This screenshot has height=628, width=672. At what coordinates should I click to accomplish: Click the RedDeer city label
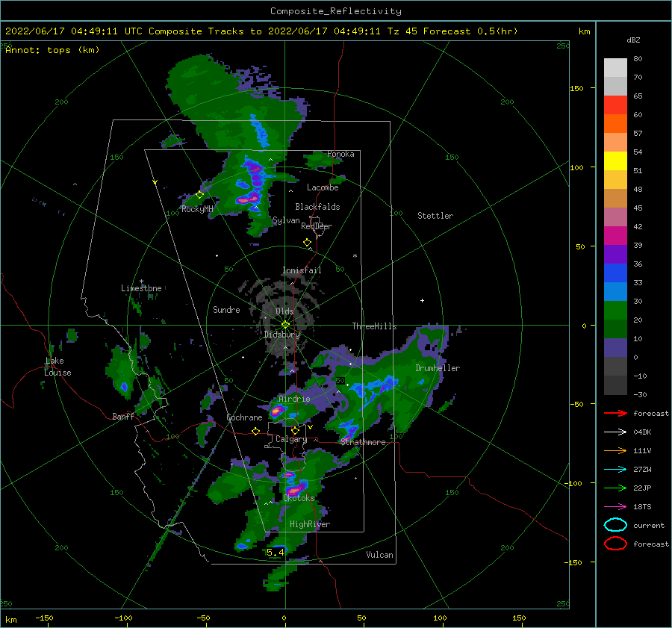(317, 226)
